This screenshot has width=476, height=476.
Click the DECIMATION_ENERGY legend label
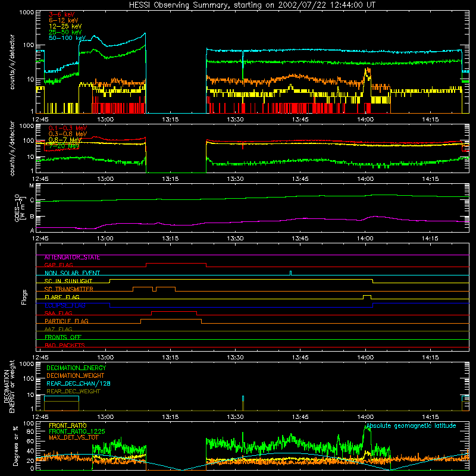pos(76,368)
